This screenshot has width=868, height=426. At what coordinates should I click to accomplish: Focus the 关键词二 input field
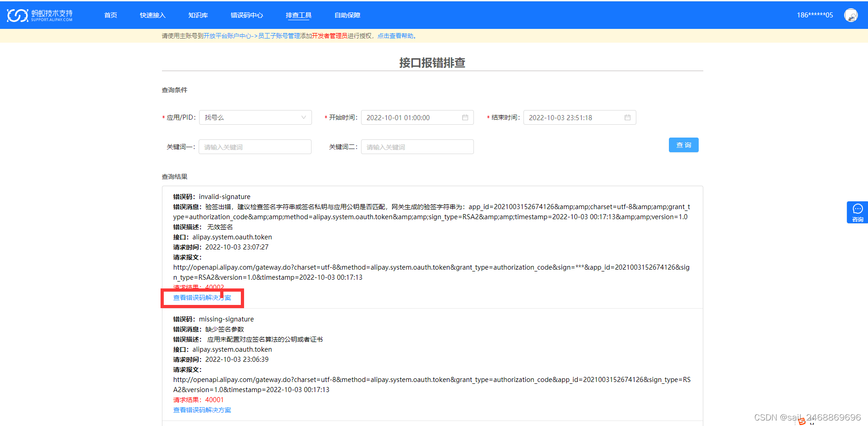pyautogui.click(x=417, y=147)
